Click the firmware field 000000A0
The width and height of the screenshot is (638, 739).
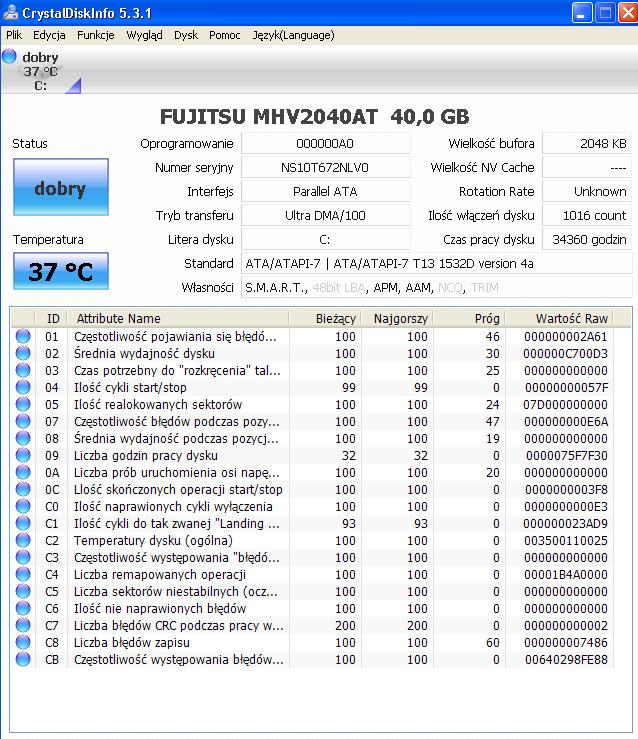coord(325,144)
